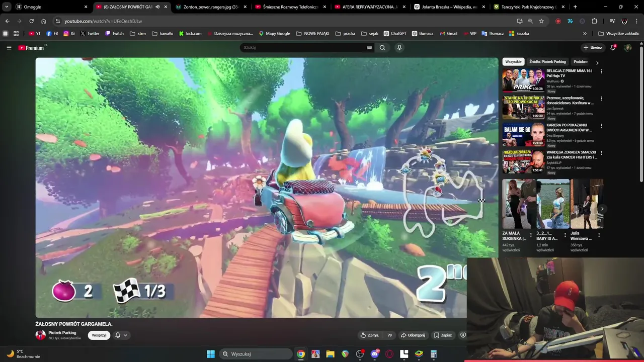This screenshot has height=362, width=644.
Task: Open the YouTube hamburger guide menu
Action: click(9, 48)
